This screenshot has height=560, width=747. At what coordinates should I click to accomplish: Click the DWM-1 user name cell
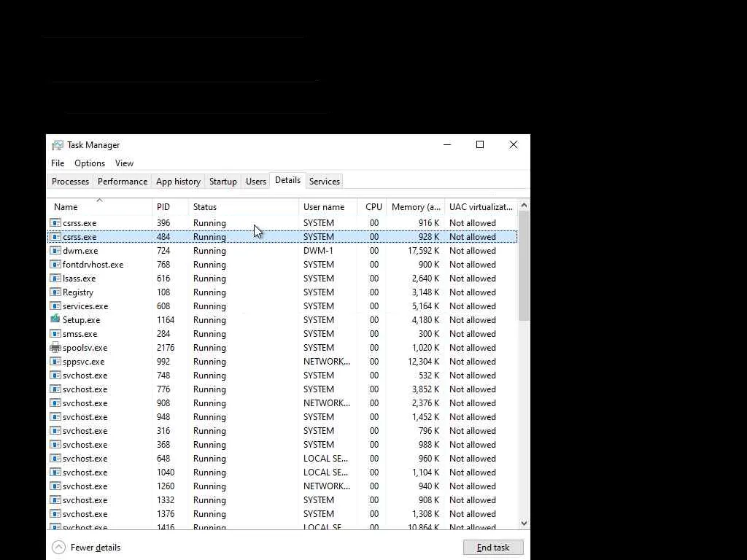(318, 251)
